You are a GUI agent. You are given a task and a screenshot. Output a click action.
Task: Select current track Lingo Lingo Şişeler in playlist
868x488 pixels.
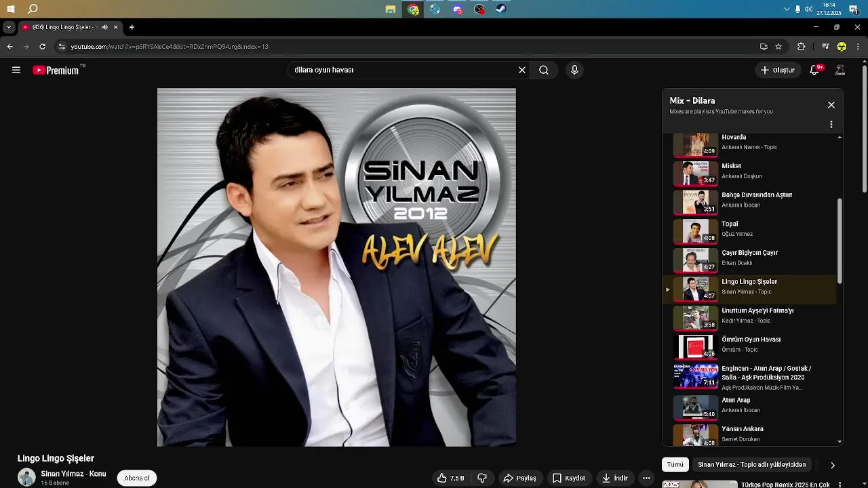tap(749, 289)
